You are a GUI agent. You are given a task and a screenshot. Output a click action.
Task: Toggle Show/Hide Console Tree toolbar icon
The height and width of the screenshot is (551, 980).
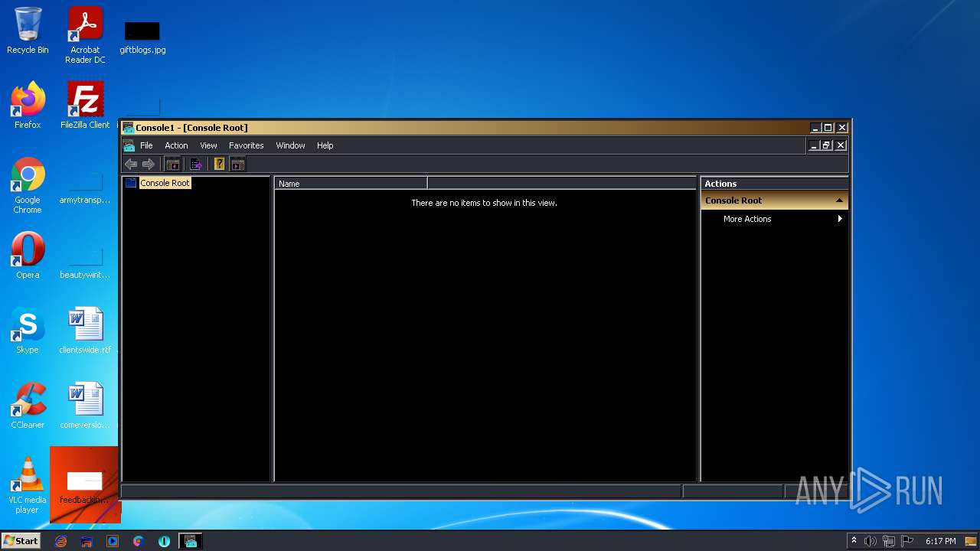(x=173, y=164)
